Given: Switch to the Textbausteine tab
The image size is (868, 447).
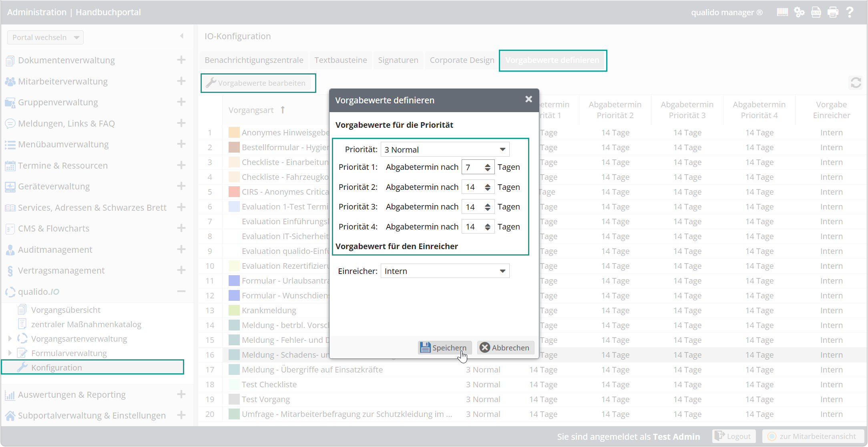Looking at the screenshot, I should (x=341, y=60).
